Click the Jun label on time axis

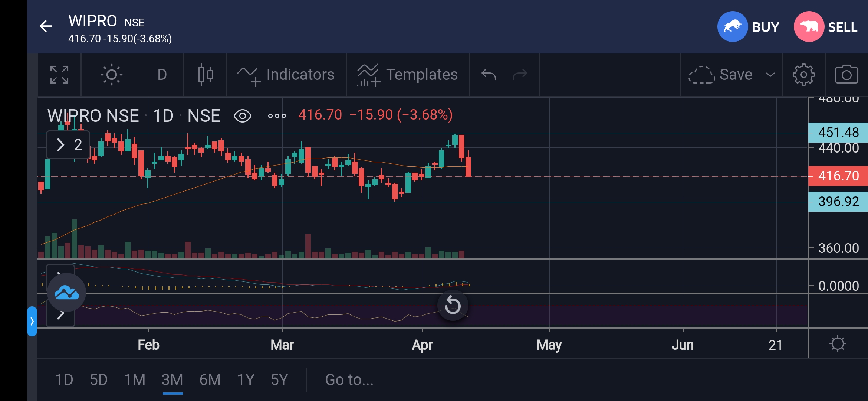tap(683, 345)
